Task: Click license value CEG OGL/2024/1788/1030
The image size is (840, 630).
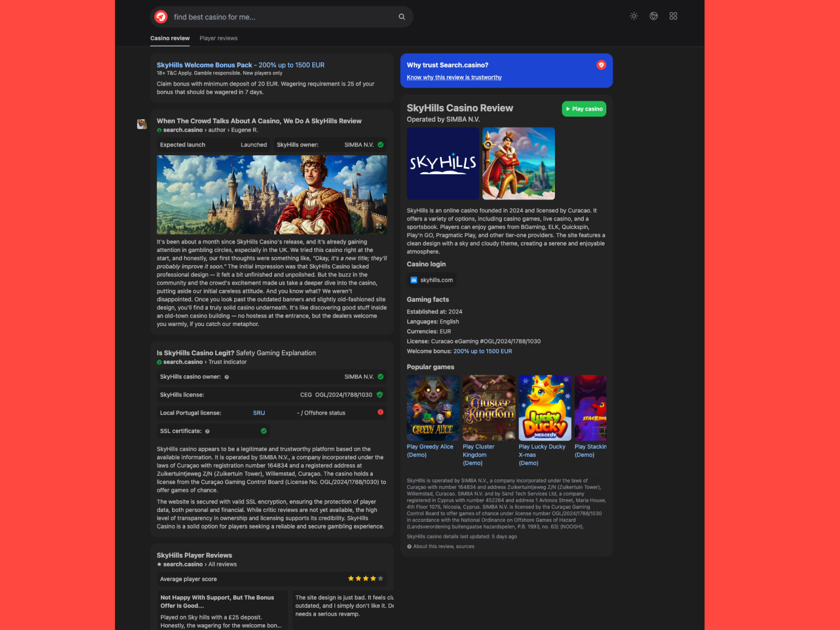Action: (x=336, y=395)
